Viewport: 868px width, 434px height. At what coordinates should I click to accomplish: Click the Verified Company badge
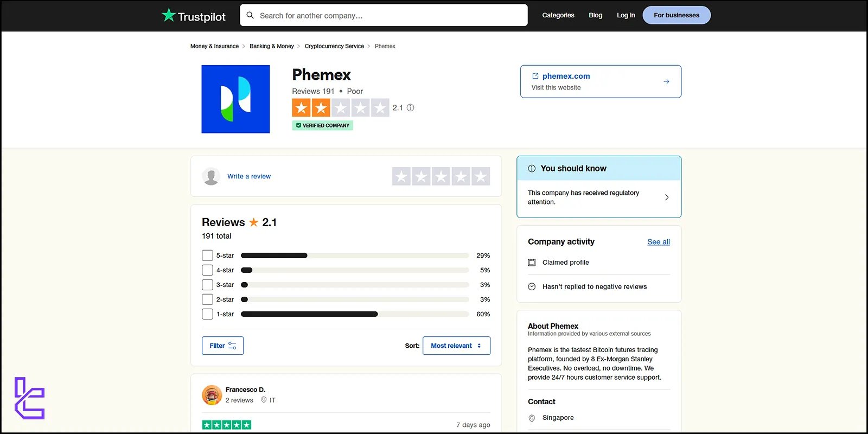[x=323, y=125]
